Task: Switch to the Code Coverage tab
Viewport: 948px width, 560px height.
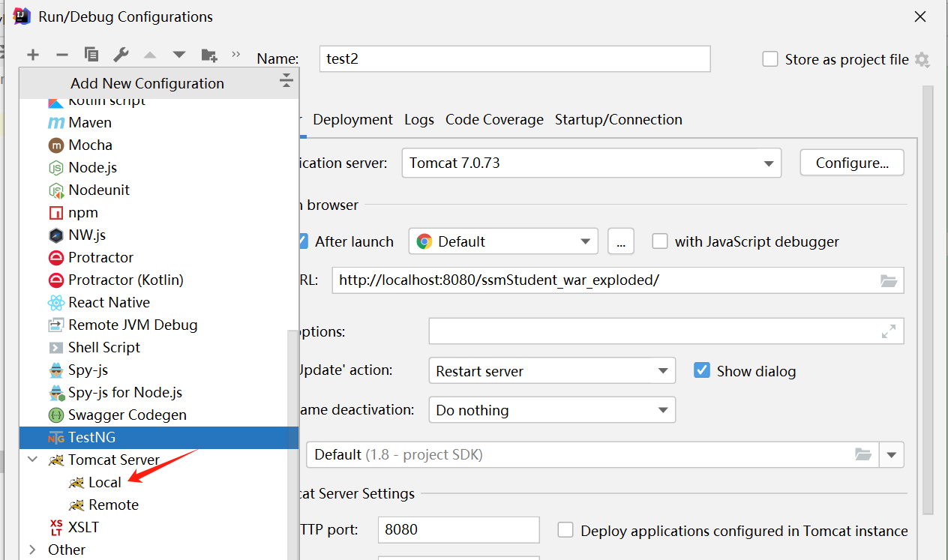Action: pyautogui.click(x=494, y=119)
